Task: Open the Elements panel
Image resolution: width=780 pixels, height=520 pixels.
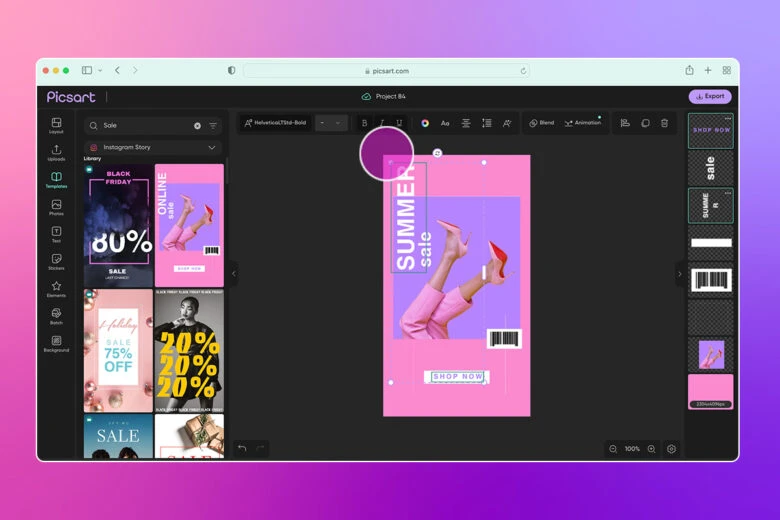Action: point(56,288)
